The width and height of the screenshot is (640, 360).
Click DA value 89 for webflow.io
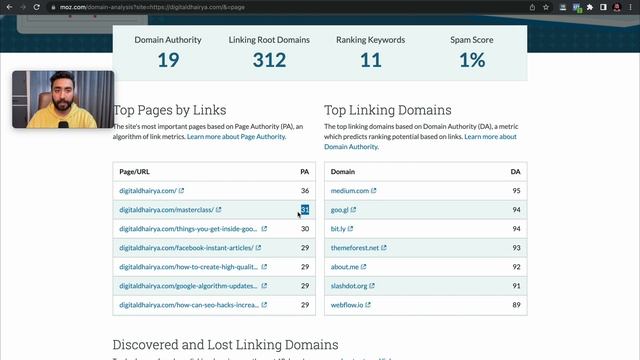(x=516, y=305)
